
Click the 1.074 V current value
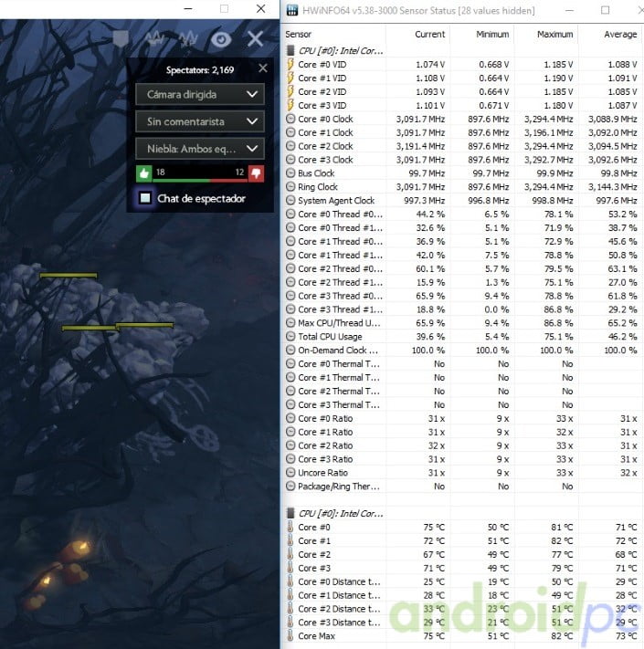click(x=430, y=65)
